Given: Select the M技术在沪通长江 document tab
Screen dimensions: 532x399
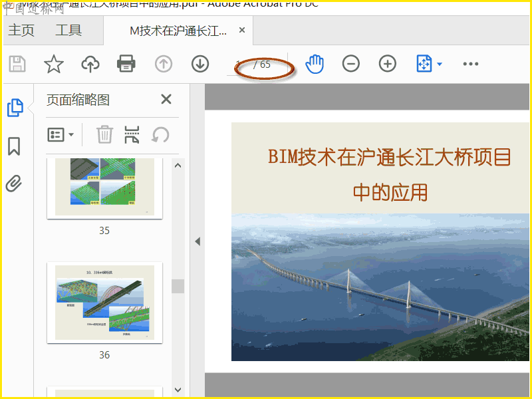Looking at the screenshot, I should [178, 31].
